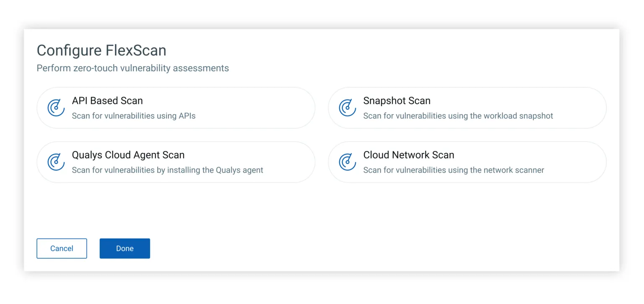This screenshot has height=304, width=644.
Task: Choose the Qualys Cloud Agent Scan title
Action: click(x=128, y=155)
